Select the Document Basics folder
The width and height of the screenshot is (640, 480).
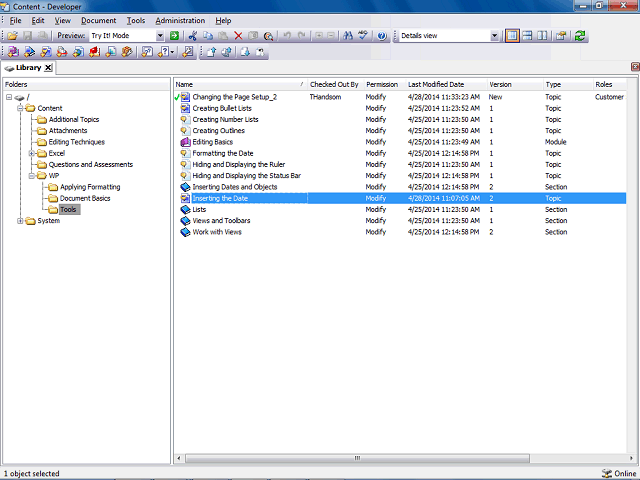(85, 198)
